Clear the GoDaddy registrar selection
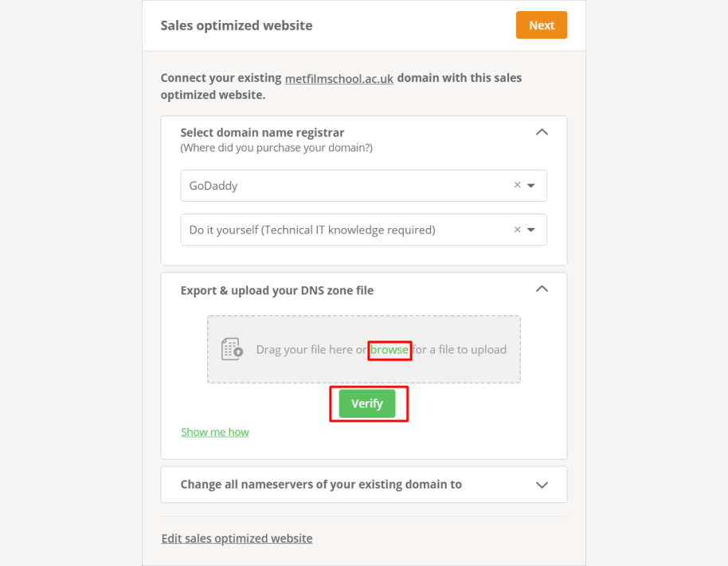The image size is (728, 566). (519, 185)
